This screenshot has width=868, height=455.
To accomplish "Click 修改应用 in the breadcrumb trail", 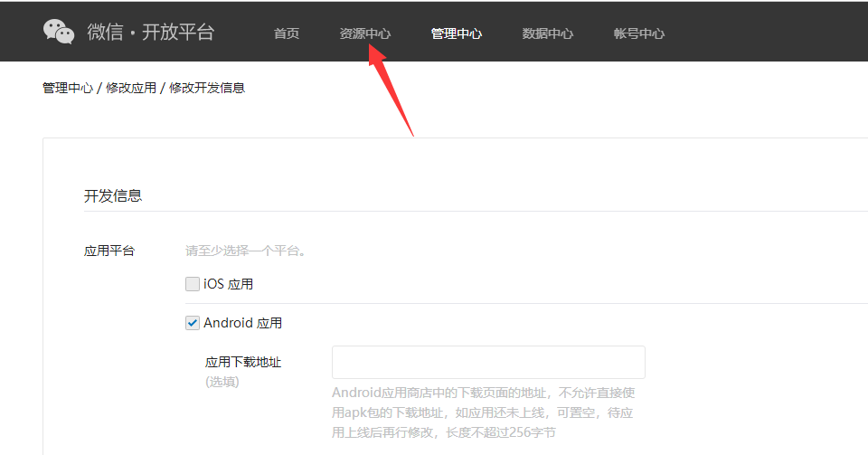I will pyautogui.click(x=131, y=88).
